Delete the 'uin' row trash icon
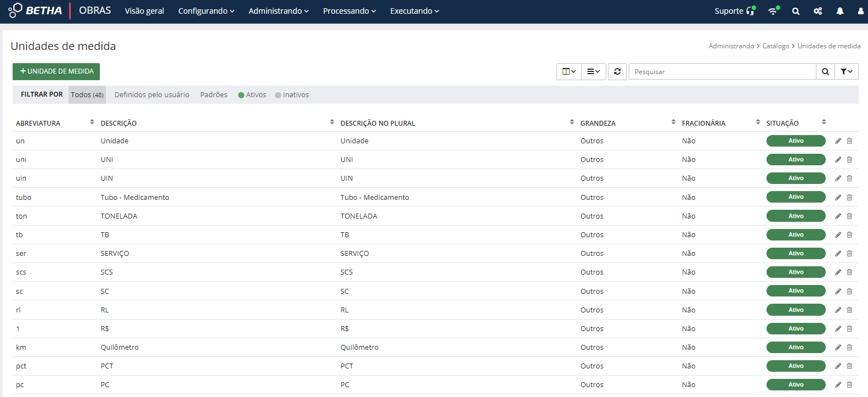Image resolution: width=868 pixels, height=397 pixels. 849,178
